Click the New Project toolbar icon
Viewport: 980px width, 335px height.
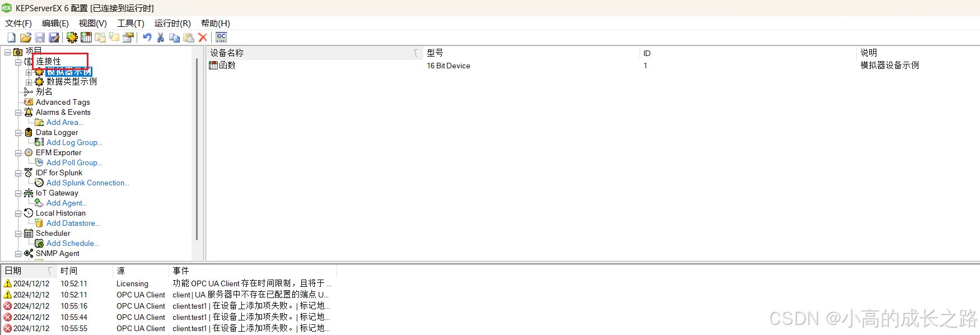(11, 38)
